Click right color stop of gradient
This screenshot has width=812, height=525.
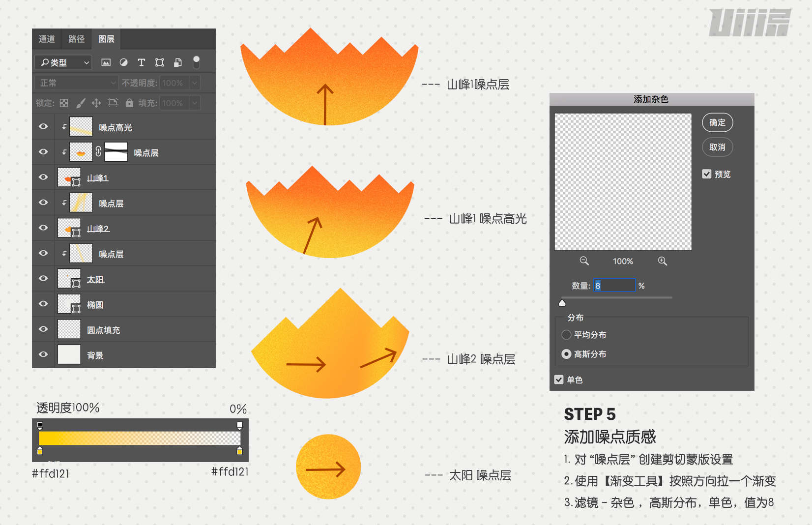(239, 451)
